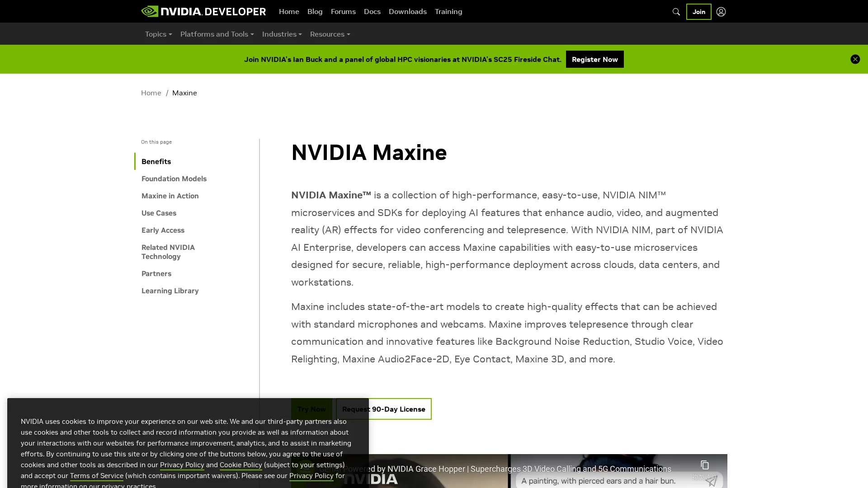Screen dimensions: 868x488
Task: Open the Platforms and Tools dropdown
Action: 217,34
